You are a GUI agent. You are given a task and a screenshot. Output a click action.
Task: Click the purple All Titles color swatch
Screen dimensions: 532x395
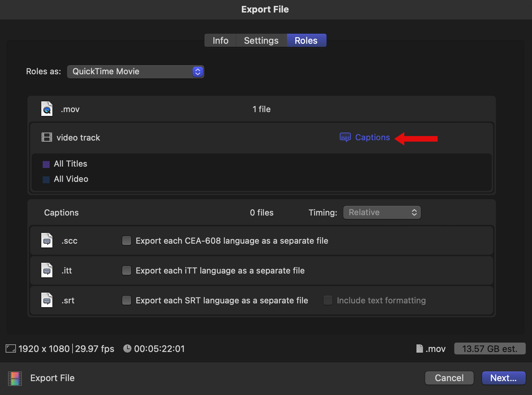(x=46, y=164)
